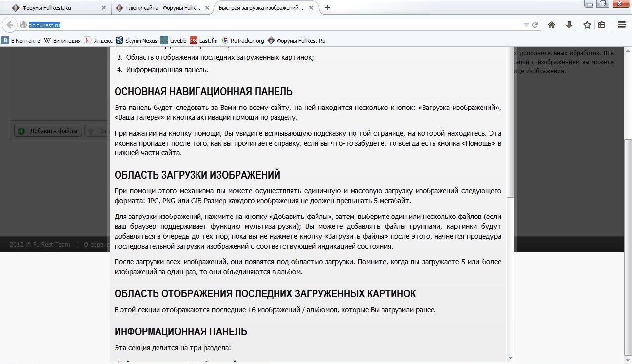This screenshot has width=632, height=364.
Task: Open the Форумы FullRest.Ru bookmark
Action: [296, 41]
